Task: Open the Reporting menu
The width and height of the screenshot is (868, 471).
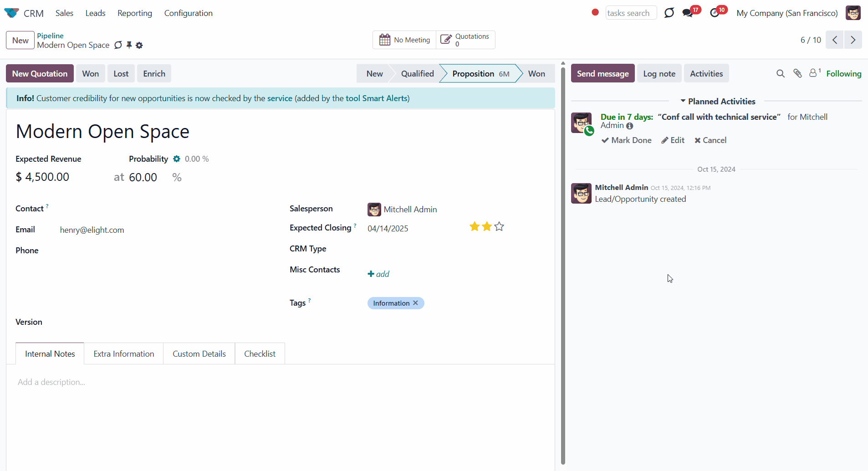Action: pyautogui.click(x=134, y=13)
